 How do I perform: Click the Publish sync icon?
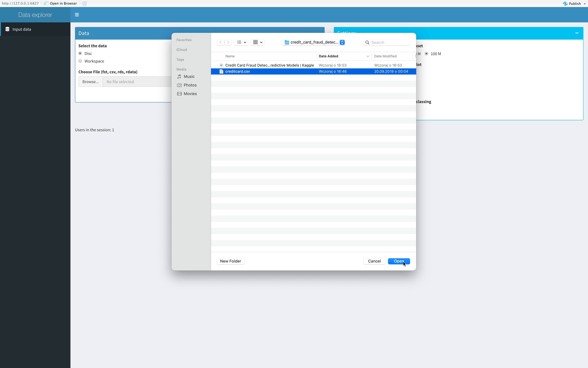[565, 4]
